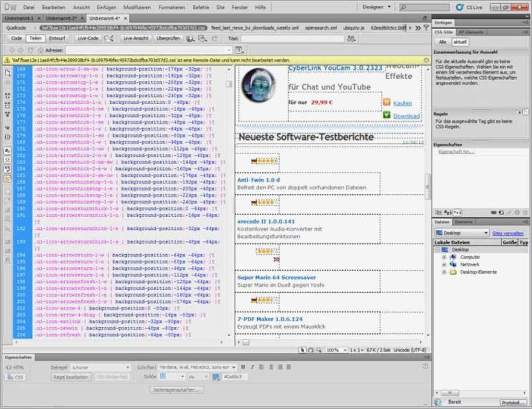Image resolution: width=532 pixels, height=409 pixels.
Task: Toggle the Code view button
Action: (16, 38)
